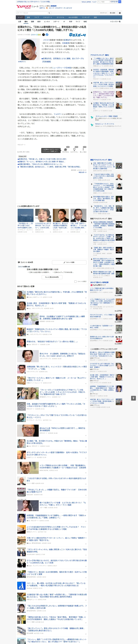Open 故hideさん弟 article link
Screen dimensions: 138x644
pyautogui.click(x=62, y=429)
